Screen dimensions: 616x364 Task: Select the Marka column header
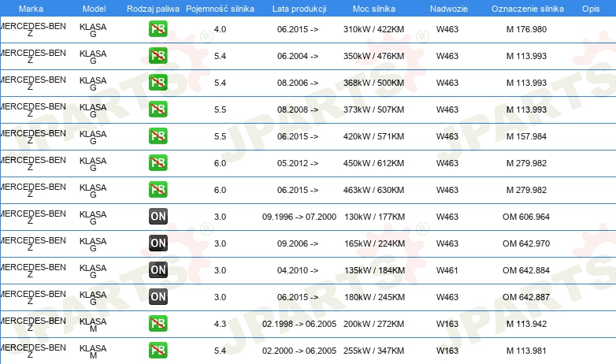click(x=31, y=9)
